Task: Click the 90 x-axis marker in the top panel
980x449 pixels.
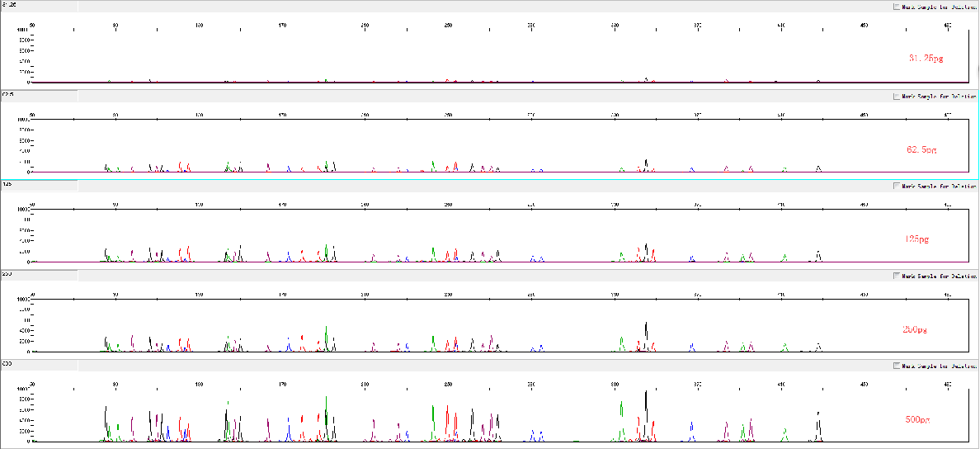Action: point(115,26)
